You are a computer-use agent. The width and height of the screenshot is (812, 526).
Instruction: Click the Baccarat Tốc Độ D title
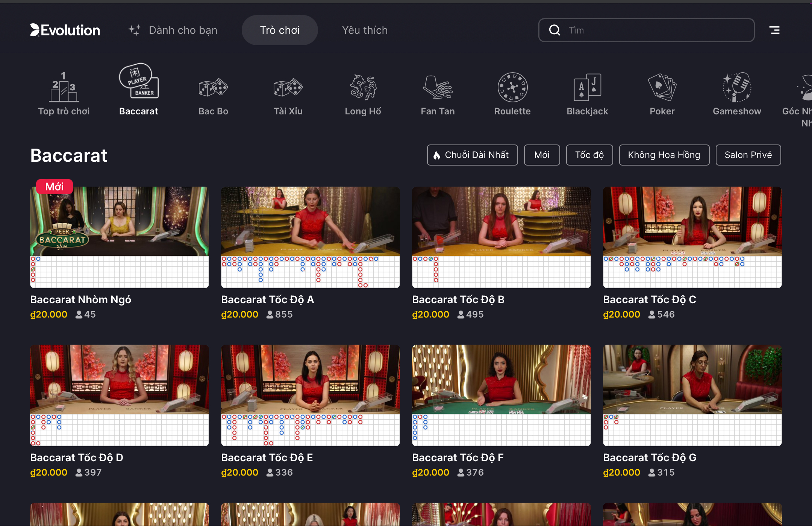click(x=77, y=458)
